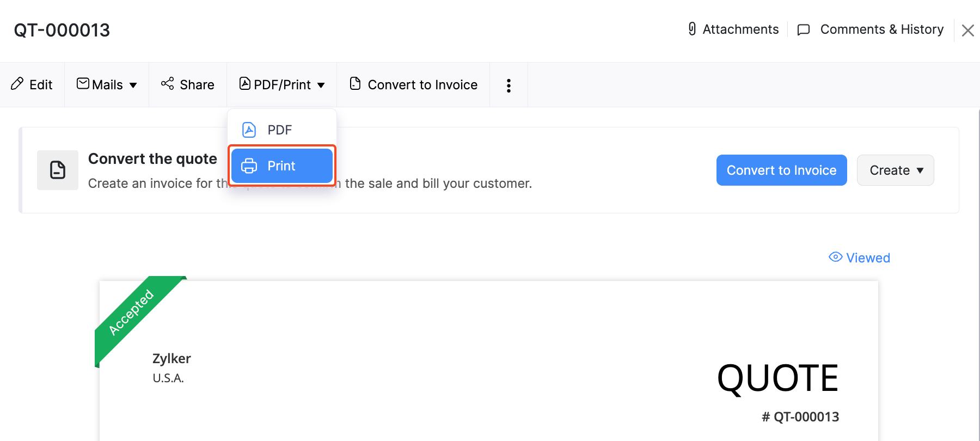Image resolution: width=980 pixels, height=441 pixels.
Task: Collapse the PDF/Print dropdown arrow
Action: pos(321,85)
